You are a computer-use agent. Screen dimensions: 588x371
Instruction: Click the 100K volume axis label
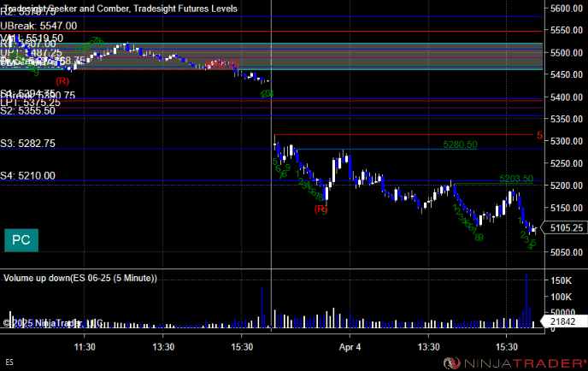click(561, 297)
